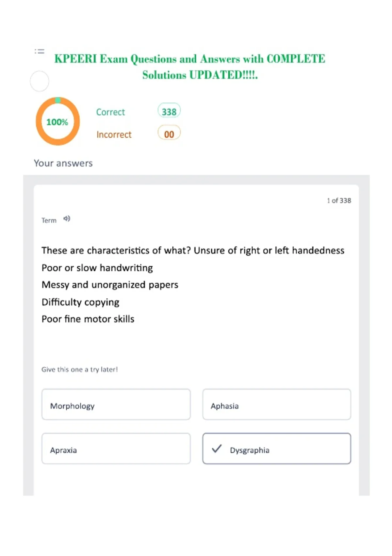Click the green segment of progress ring
The image size is (392, 556).
pyautogui.click(x=58, y=100)
